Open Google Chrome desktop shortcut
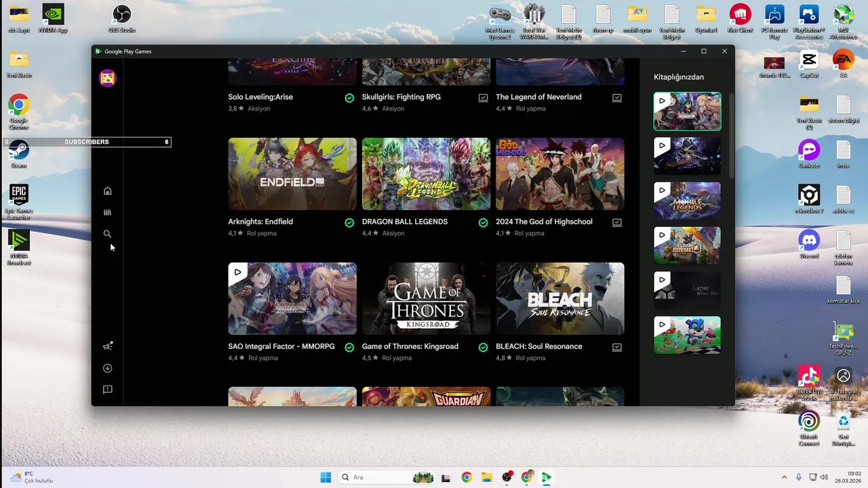Viewport: 868px width, 488px height. tap(18, 112)
